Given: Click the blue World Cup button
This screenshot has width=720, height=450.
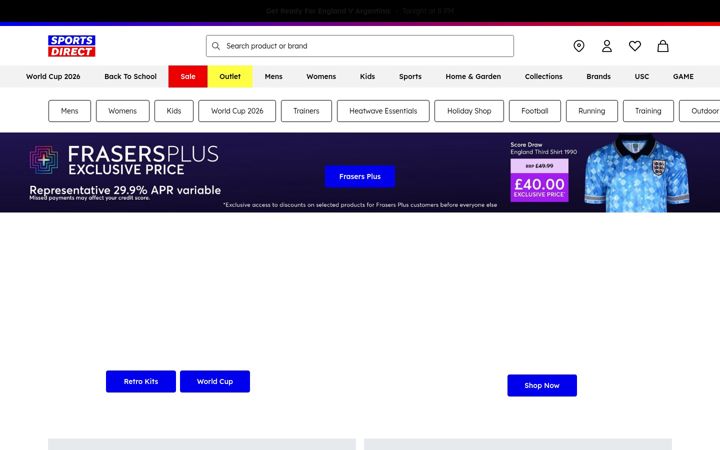Looking at the screenshot, I should tap(214, 381).
